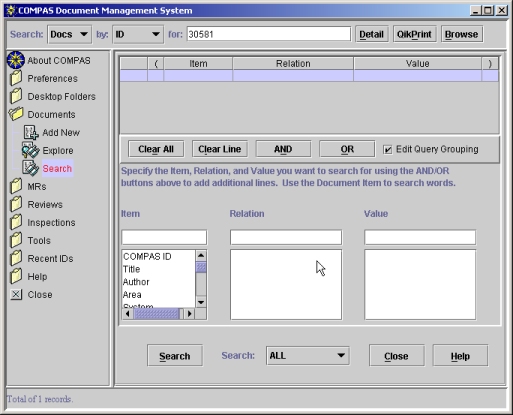The image size is (513, 415).
Task: Click the Value text input field
Action: pyautogui.click(x=420, y=237)
